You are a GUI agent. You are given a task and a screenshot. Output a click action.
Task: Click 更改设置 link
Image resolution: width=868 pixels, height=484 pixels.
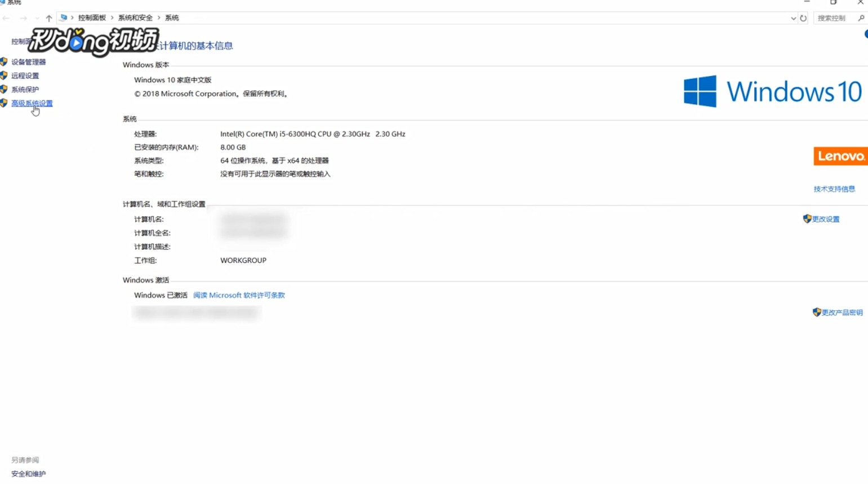pyautogui.click(x=826, y=219)
